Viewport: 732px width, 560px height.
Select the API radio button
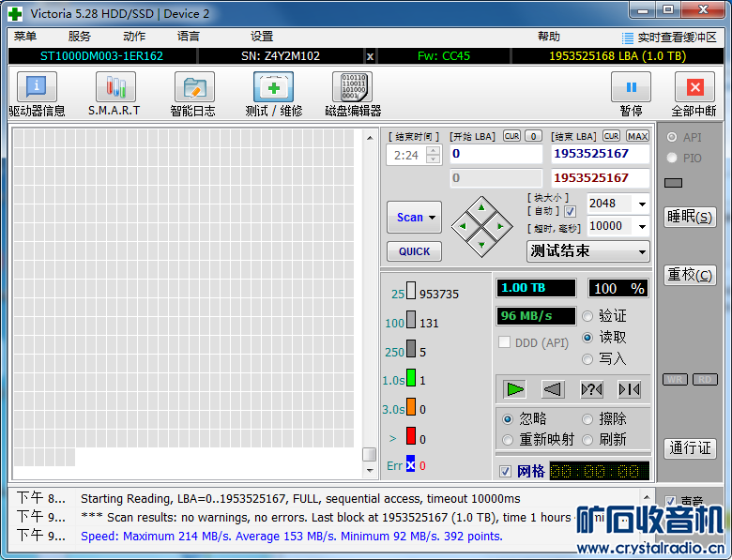tap(672, 137)
